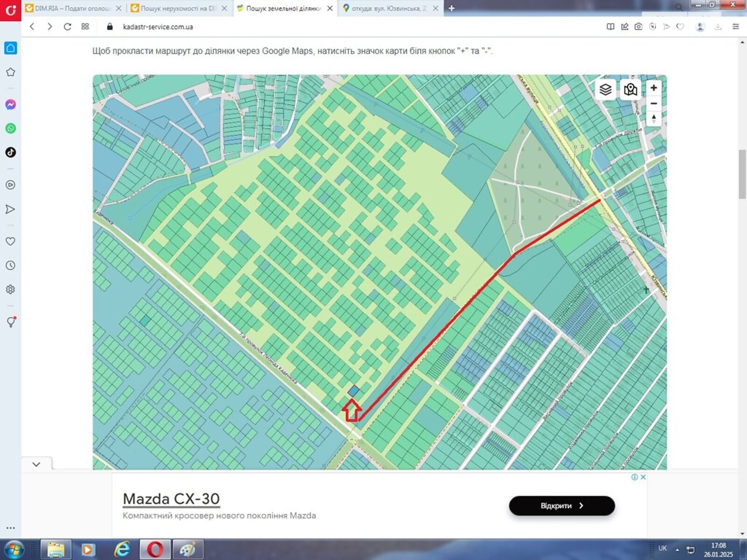
Task: Open the Mazda CX-30 ad link
Action: [171, 499]
